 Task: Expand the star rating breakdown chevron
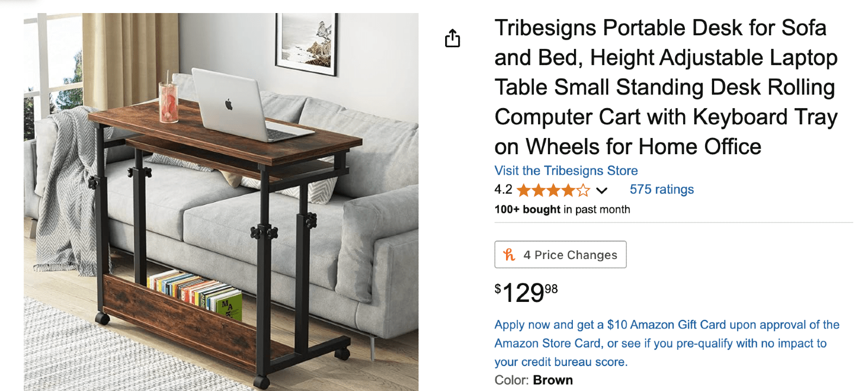click(x=602, y=191)
